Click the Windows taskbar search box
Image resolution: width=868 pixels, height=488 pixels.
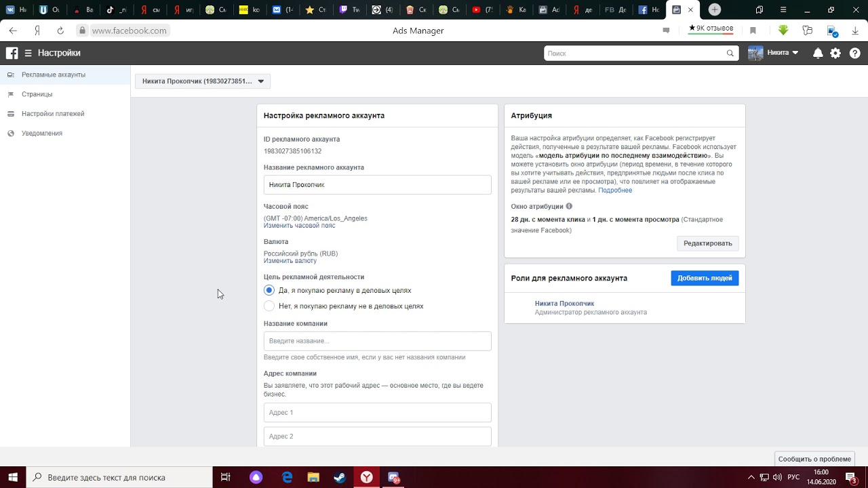coord(119,477)
